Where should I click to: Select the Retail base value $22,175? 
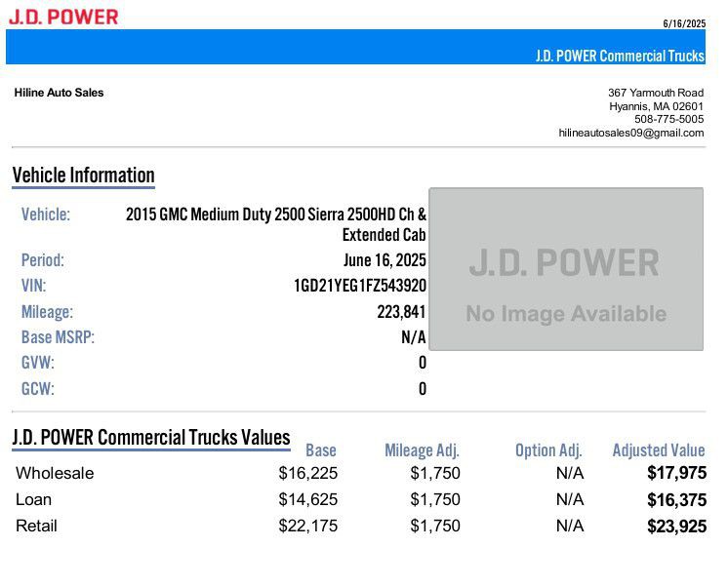[307, 527]
